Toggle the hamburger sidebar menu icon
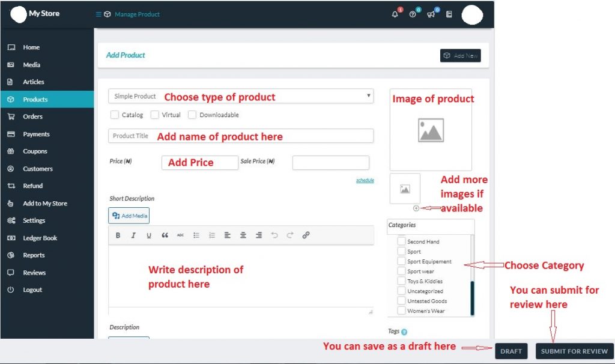 98,14
